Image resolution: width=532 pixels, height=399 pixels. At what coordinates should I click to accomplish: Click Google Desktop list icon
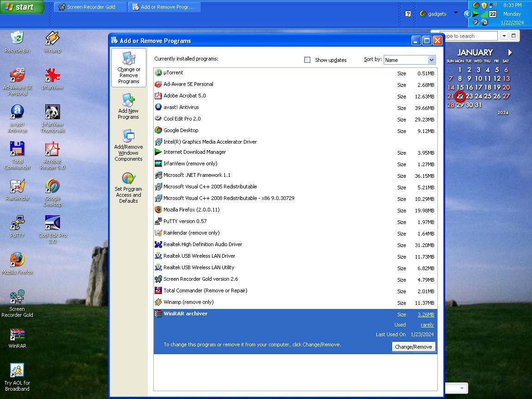pyautogui.click(x=158, y=130)
